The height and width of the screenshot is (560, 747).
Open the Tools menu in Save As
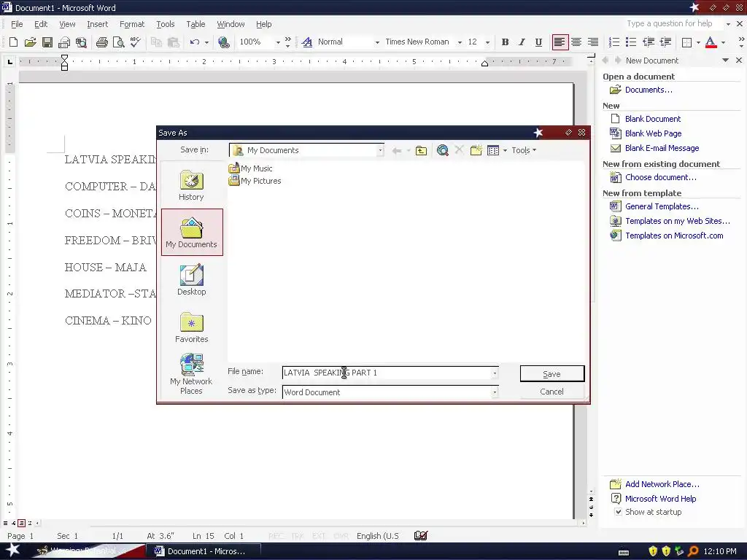point(524,150)
